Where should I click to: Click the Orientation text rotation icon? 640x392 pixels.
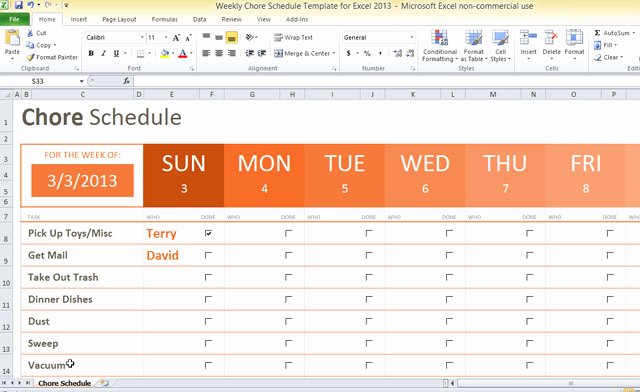click(x=249, y=37)
